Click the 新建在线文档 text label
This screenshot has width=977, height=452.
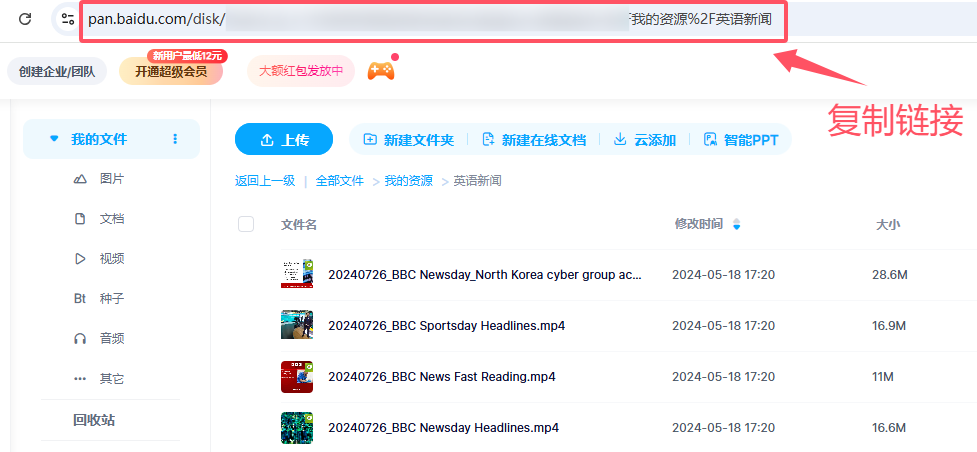[x=544, y=140]
